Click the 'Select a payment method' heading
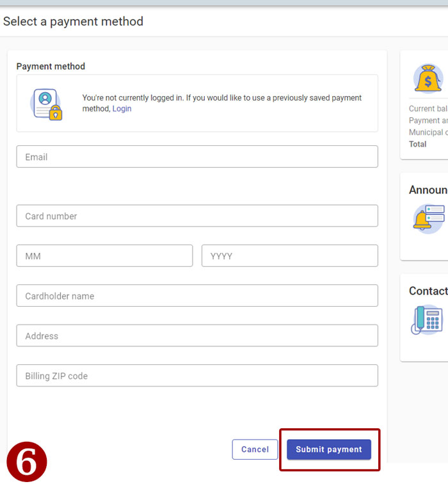 [x=73, y=22]
